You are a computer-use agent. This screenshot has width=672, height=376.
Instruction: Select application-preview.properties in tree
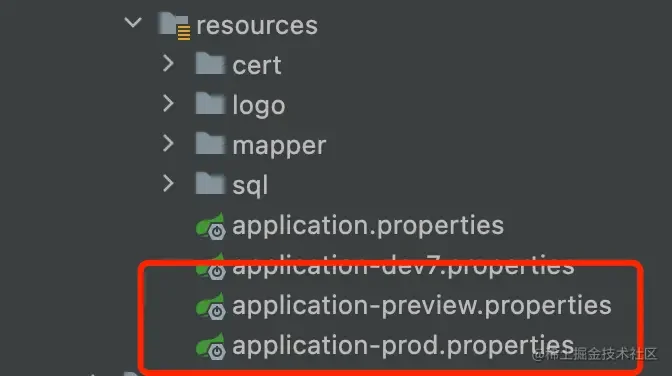point(422,306)
